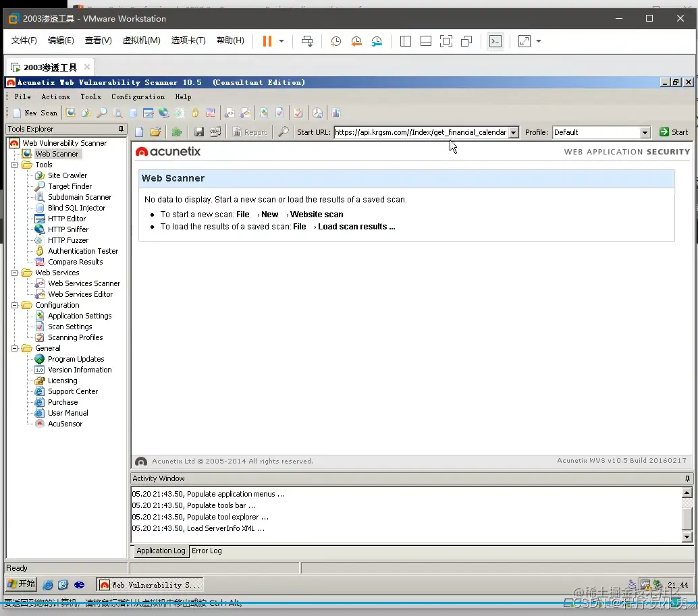698x616 pixels.
Task: Open Web Services Scanner icon in top toolbar
Action: click(x=230, y=113)
